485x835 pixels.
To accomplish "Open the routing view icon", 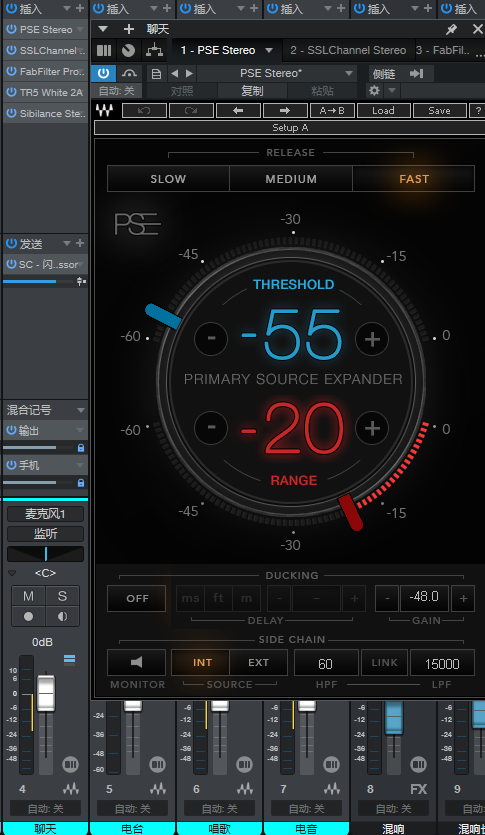I will [x=154, y=51].
